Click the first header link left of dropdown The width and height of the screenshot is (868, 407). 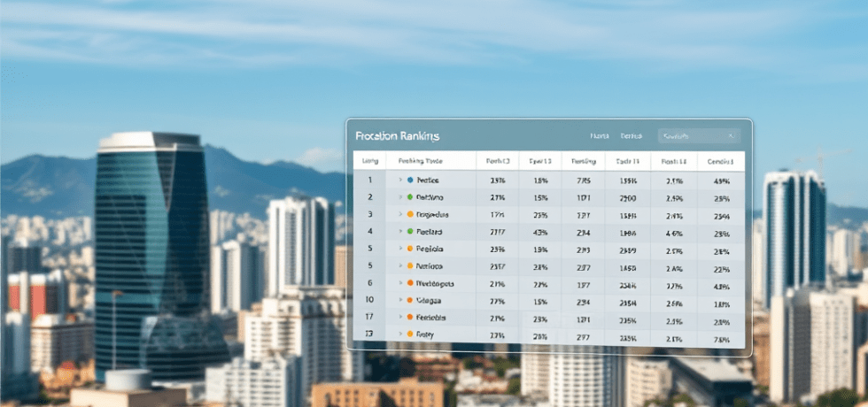click(600, 136)
